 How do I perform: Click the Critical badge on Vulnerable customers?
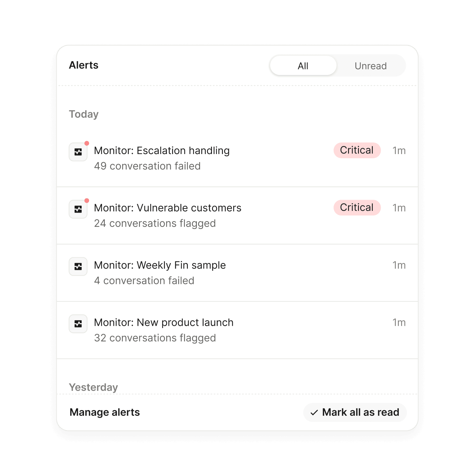(x=357, y=207)
